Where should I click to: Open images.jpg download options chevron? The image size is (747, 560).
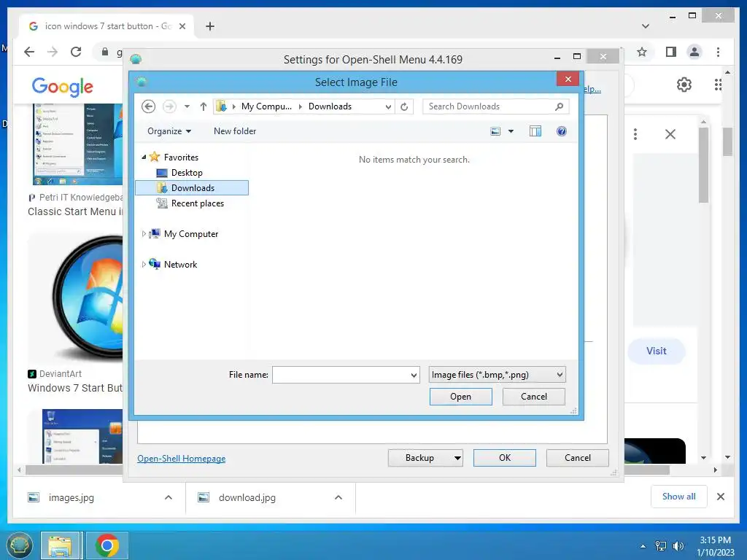point(169,497)
